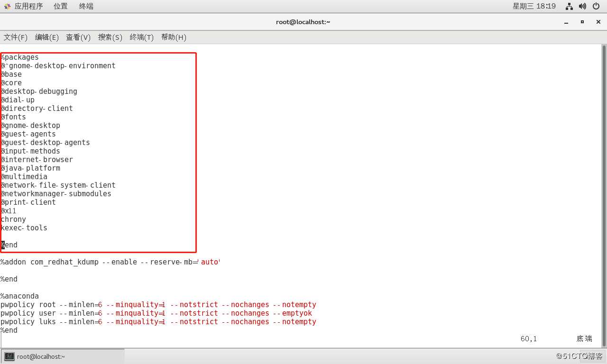Viewport: 607px width, 364px height.
Task: Click the %packages line
Action: (20, 57)
